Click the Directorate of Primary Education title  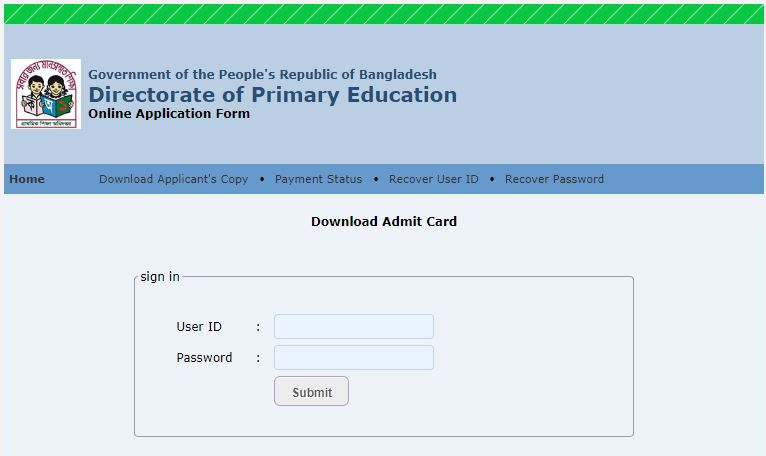tap(272, 95)
